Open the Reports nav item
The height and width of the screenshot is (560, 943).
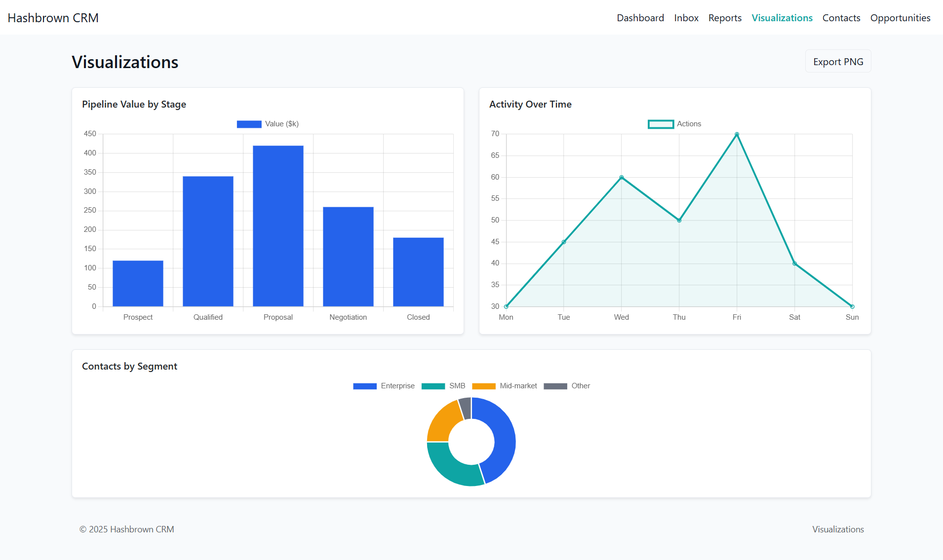(x=724, y=18)
